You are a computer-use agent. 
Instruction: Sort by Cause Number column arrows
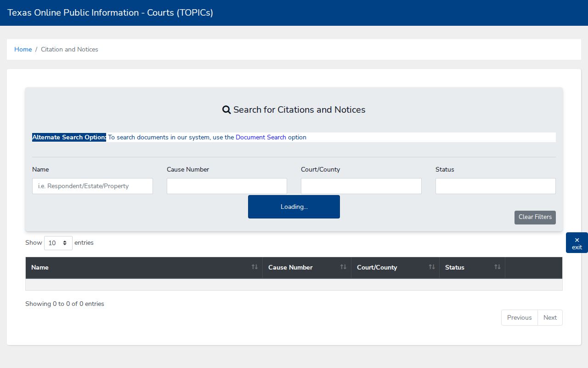pyautogui.click(x=343, y=267)
